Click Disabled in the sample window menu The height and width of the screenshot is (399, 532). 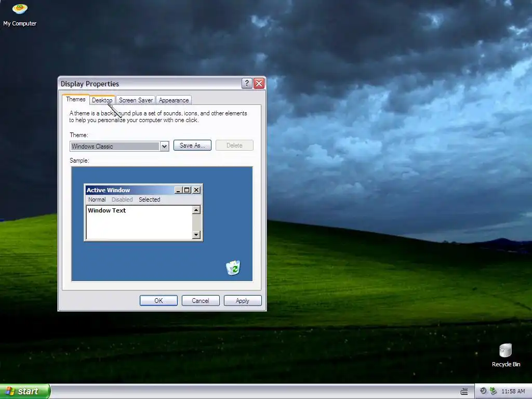pos(122,199)
